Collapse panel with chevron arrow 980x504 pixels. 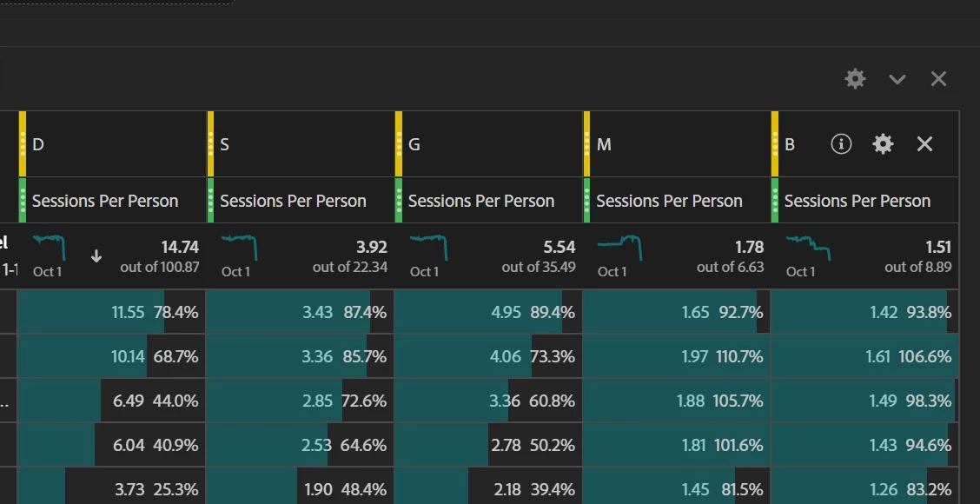897,79
